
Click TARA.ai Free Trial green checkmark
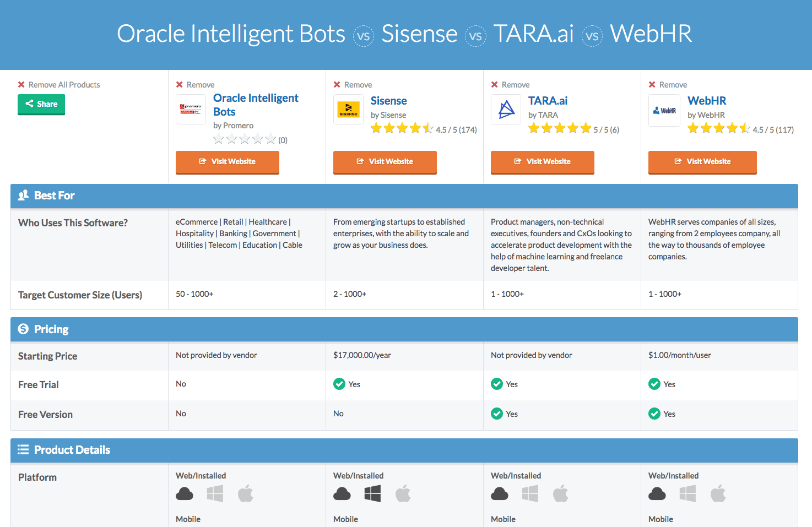point(497,384)
